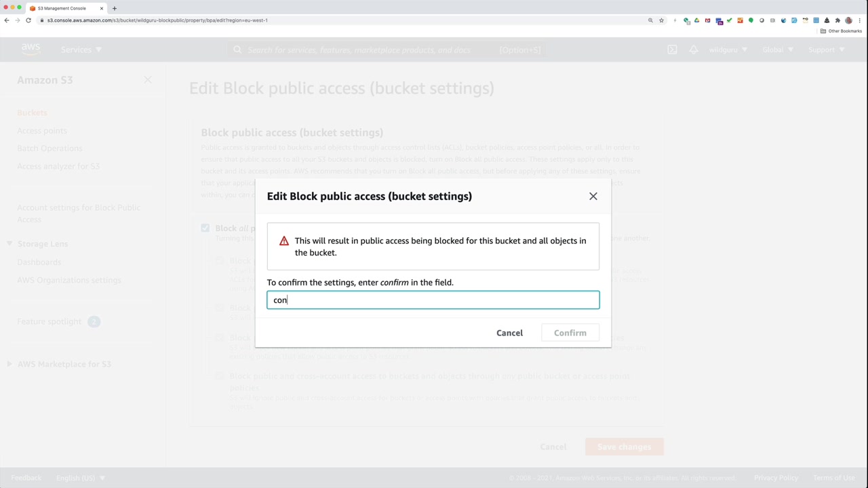
Task: Toggle checkbox for block public and cross-account access
Action: pos(220,376)
